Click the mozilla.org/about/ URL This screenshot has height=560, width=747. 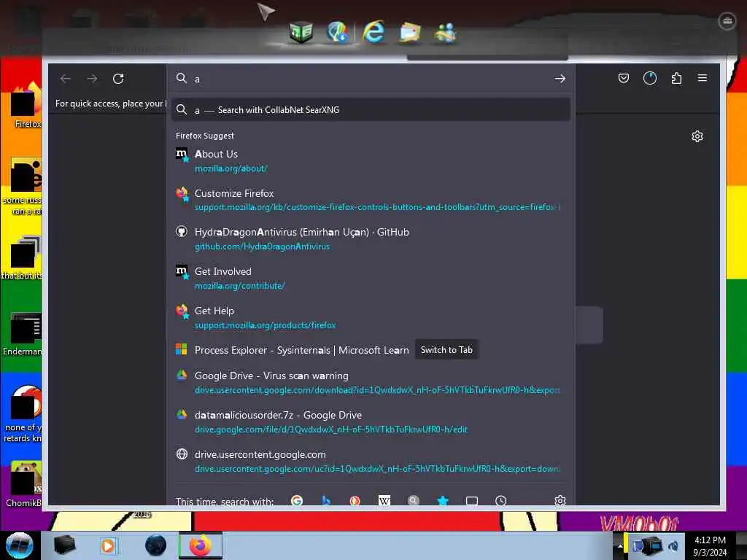pyautogui.click(x=231, y=168)
